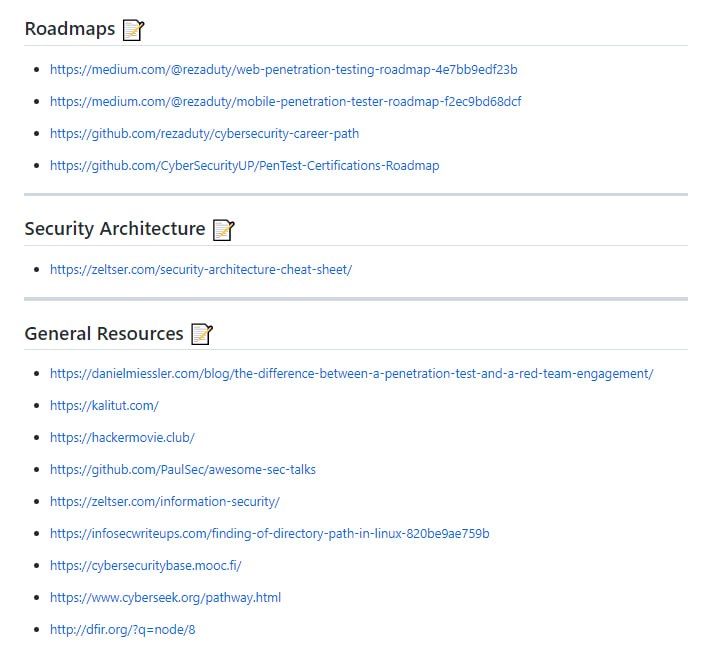Follow the zeltser.com information-security link
711x663 pixels.
(x=165, y=502)
